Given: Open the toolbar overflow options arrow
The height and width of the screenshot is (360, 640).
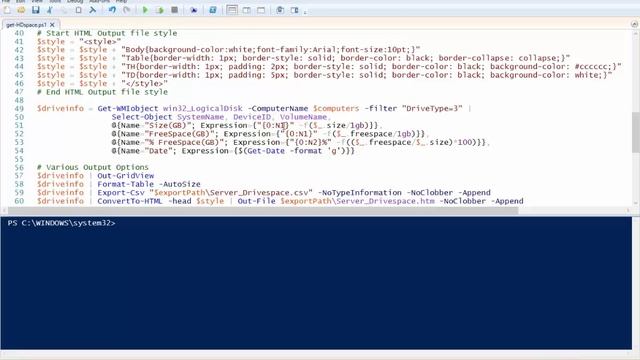Looking at the screenshot, I should pos(305,11).
